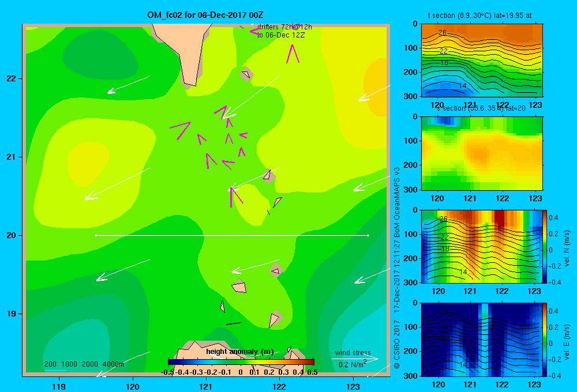Click the "to 06-Dec 12Z" text

[281, 35]
